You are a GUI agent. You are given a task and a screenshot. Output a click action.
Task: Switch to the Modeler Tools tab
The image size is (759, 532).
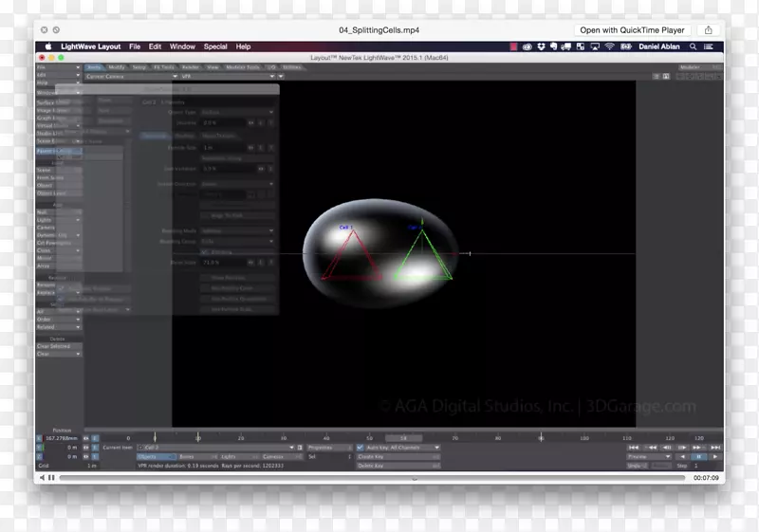click(243, 67)
